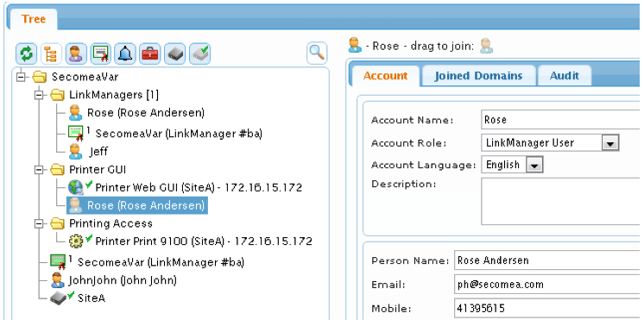Click certificate icon under LinkManagers folder
The width and height of the screenshot is (644, 326).
(x=76, y=134)
